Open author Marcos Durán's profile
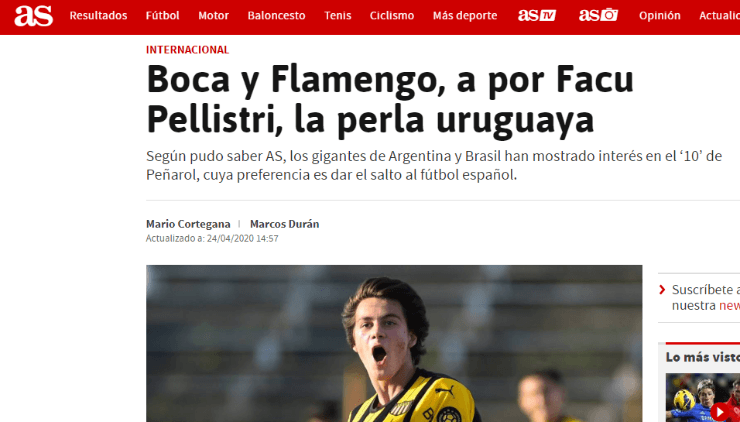This screenshot has width=740, height=422. [x=285, y=224]
